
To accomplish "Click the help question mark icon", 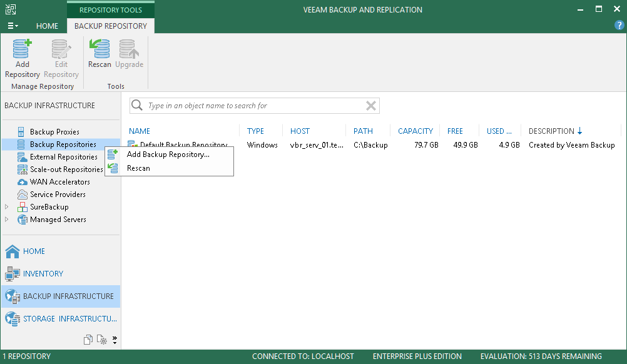I will pyautogui.click(x=619, y=25).
